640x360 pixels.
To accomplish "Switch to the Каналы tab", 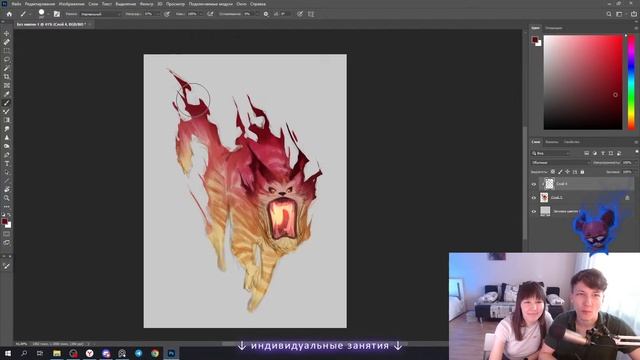I will pos(551,142).
